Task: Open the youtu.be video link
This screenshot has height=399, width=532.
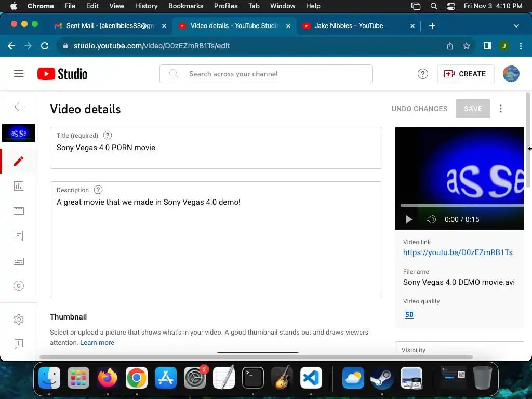Action: (x=458, y=252)
